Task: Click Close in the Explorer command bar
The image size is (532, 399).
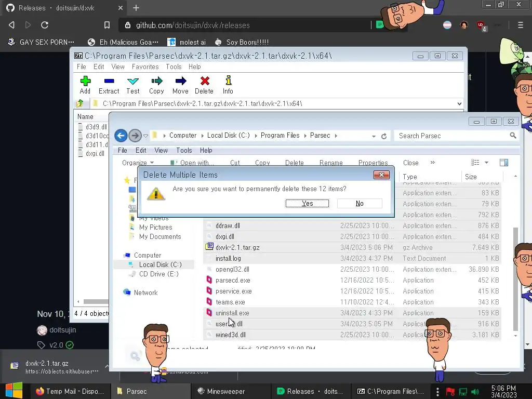Action: 410,163
